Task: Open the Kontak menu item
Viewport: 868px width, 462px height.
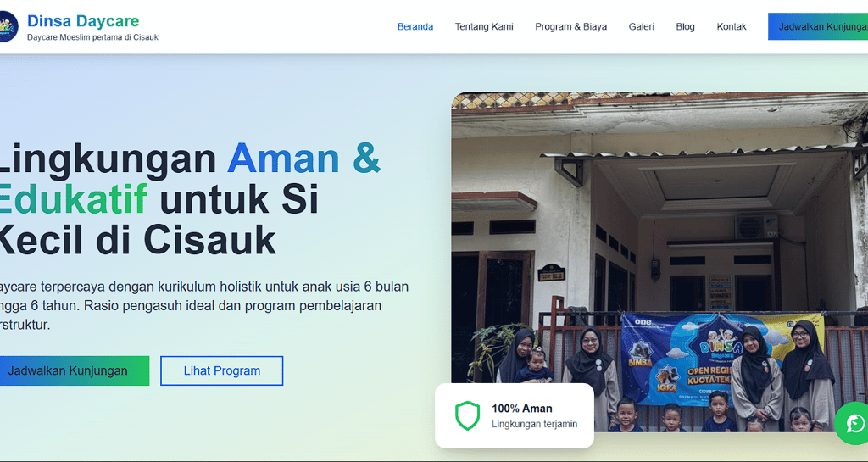Action: pyautogui.click(x=732, y=26)
